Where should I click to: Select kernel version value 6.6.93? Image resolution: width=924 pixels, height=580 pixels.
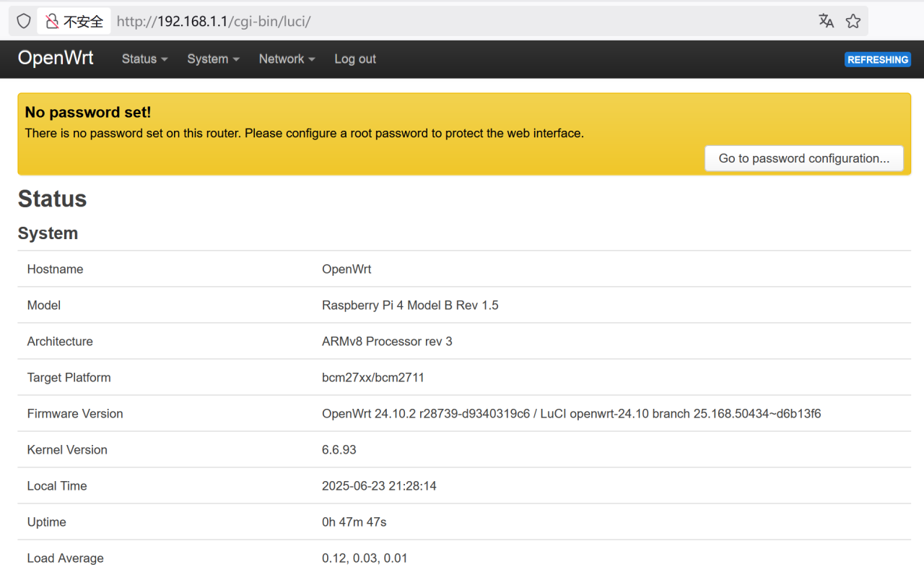339,450
